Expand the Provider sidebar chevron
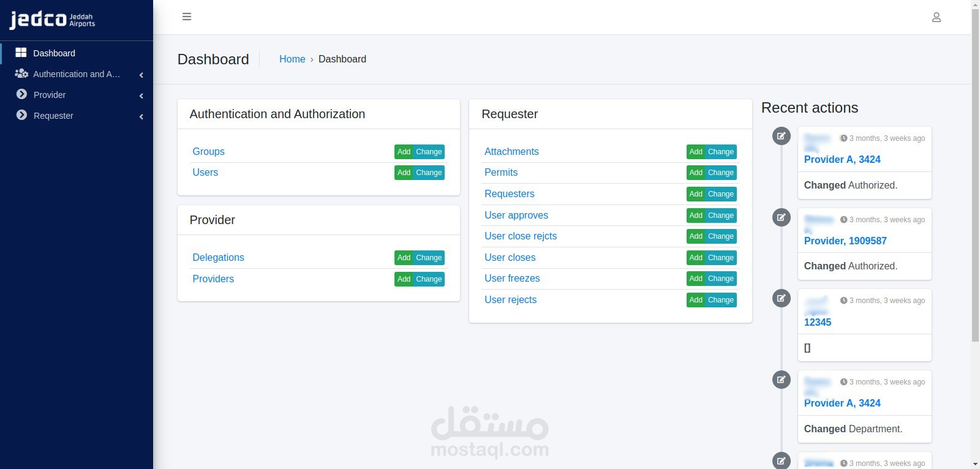The image size is (980, 469). coord(141,96)
